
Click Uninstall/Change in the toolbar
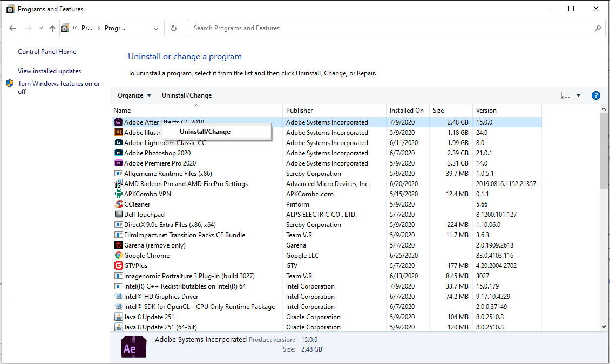click(x=187, y=95)
